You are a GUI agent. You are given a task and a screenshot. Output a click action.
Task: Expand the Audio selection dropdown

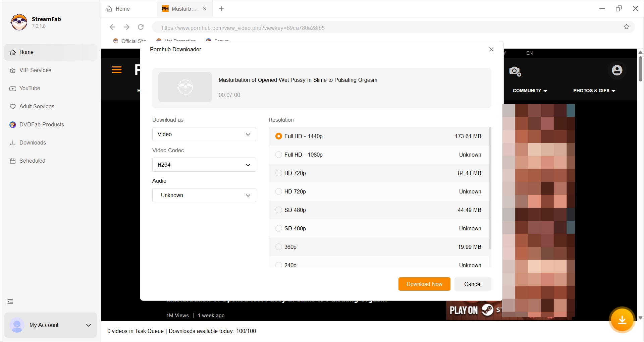pyautogui.click(x=204, y=195)
